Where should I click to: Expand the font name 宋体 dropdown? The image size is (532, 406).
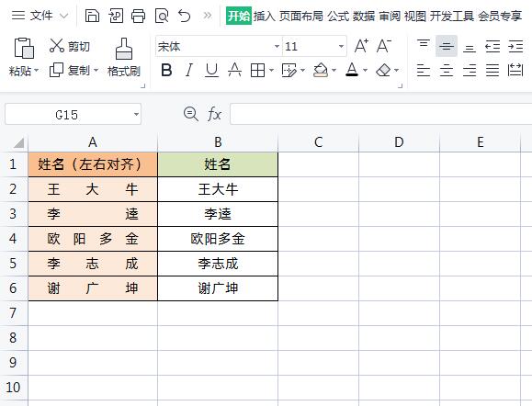click(x=277, y=46)
